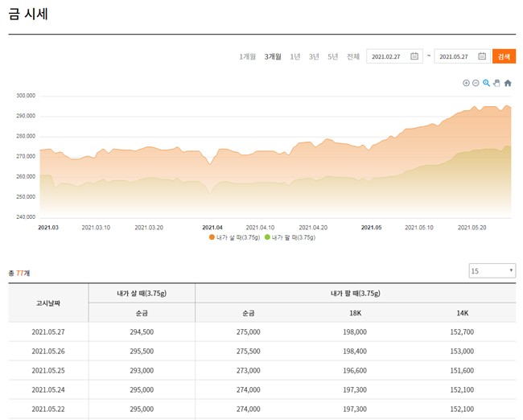Click the start date field 2021.02.27
Image resolution: width=523 pixels, height=420 pixels.
point(394,56)
